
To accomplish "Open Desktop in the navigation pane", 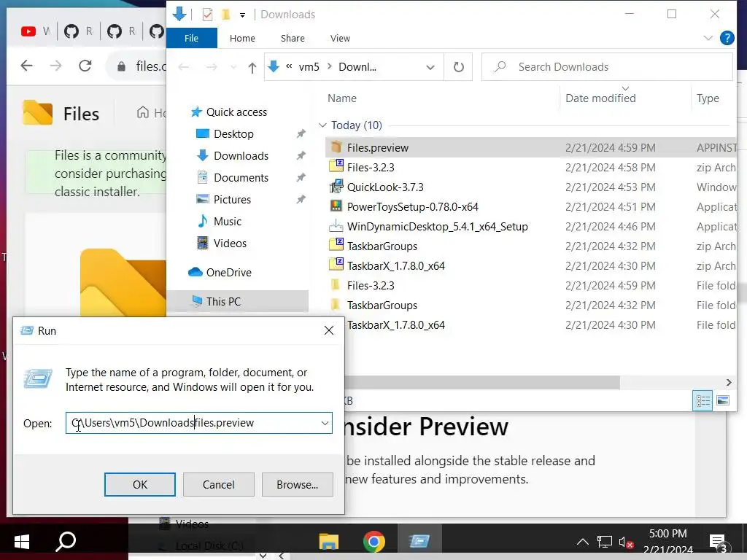I will tap(233, 134).
